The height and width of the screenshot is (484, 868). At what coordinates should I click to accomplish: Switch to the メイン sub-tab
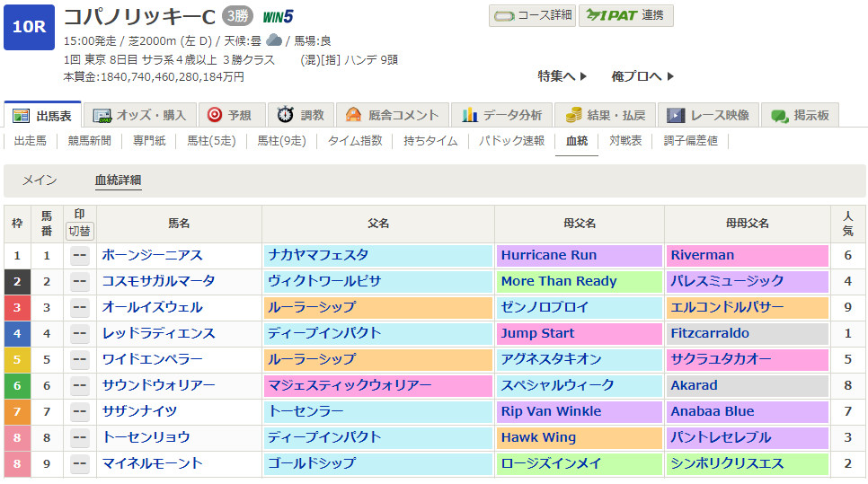coord(40,180)
